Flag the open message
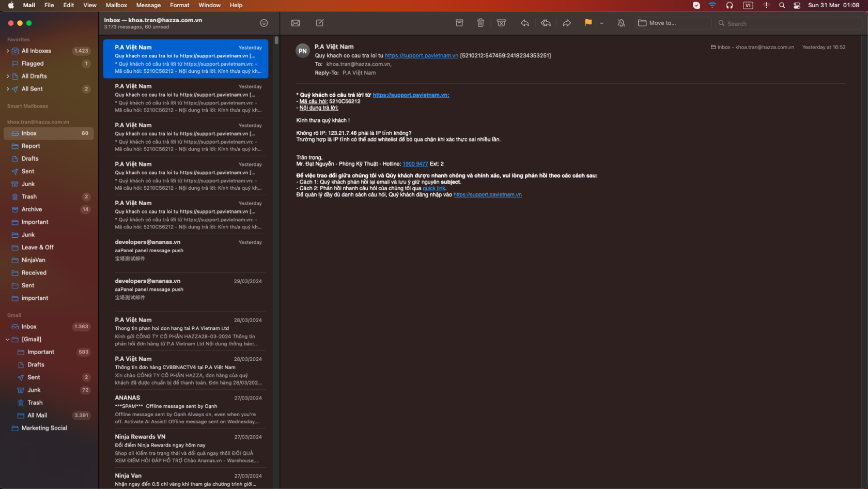The height and width of the screenshot is (489, 868). [x=588, y=23]
